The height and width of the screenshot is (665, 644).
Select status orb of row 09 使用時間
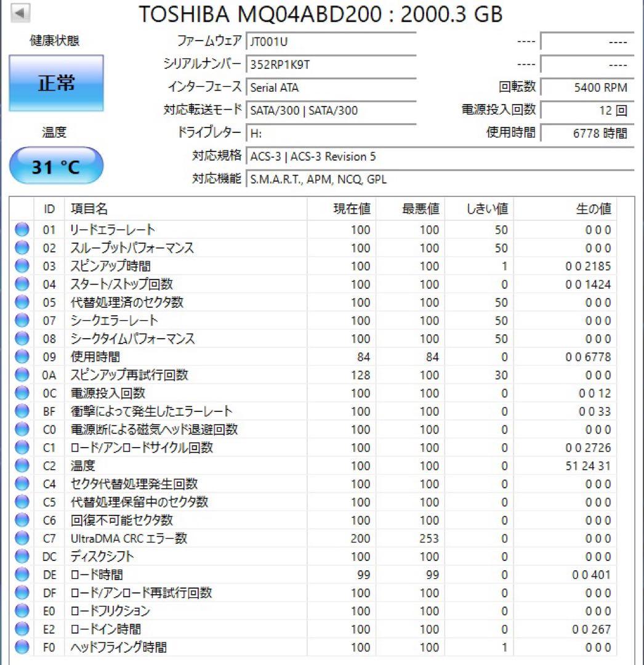pyautogui.click(x=22, y=357)
